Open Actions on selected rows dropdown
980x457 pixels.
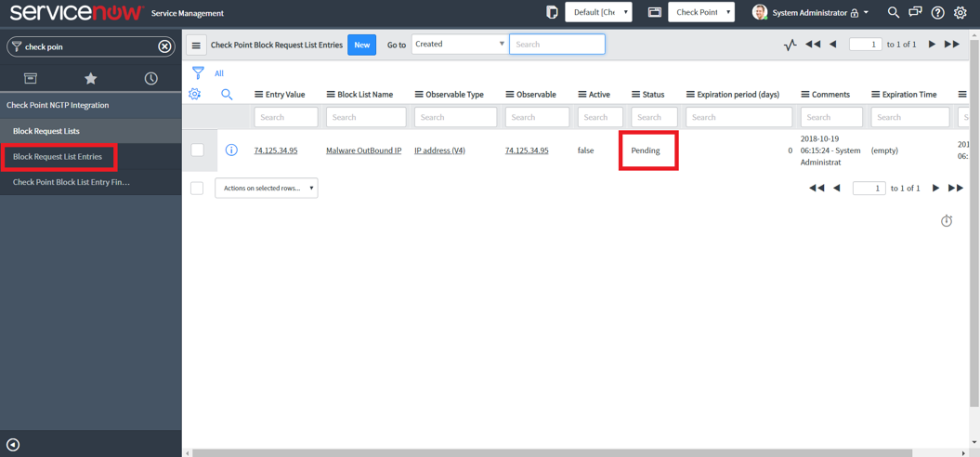pyautogui.click(x=267, y=189)
